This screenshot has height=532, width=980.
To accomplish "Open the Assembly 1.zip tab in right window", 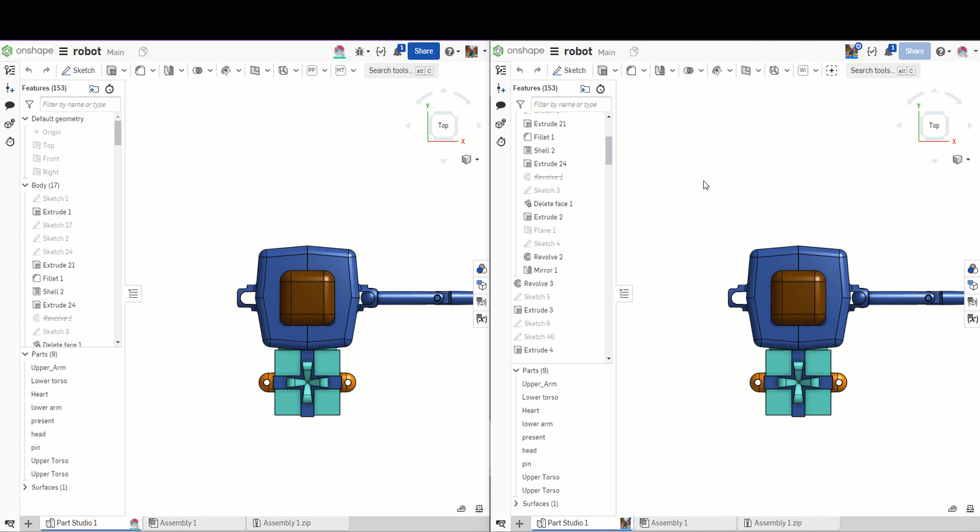I will [x=777, y=523].
